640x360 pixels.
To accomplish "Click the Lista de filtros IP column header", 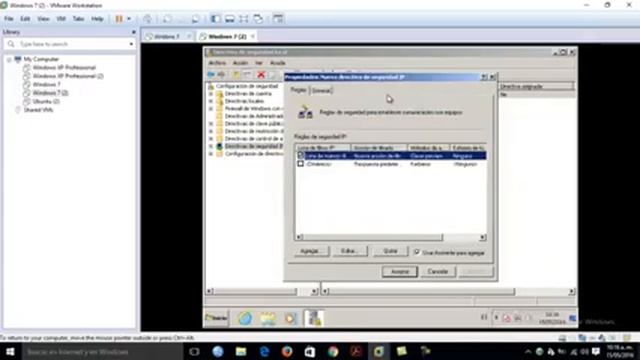I will coord(322,147).
